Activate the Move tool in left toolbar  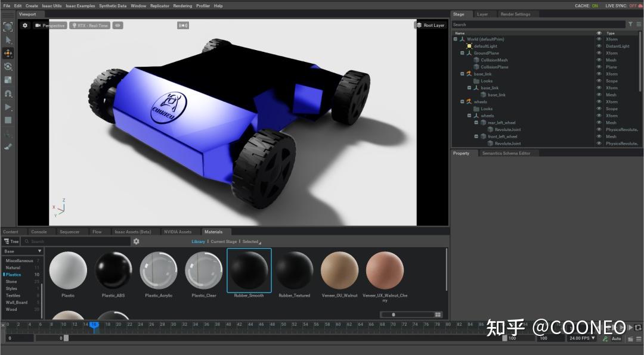tap(8, 53)
